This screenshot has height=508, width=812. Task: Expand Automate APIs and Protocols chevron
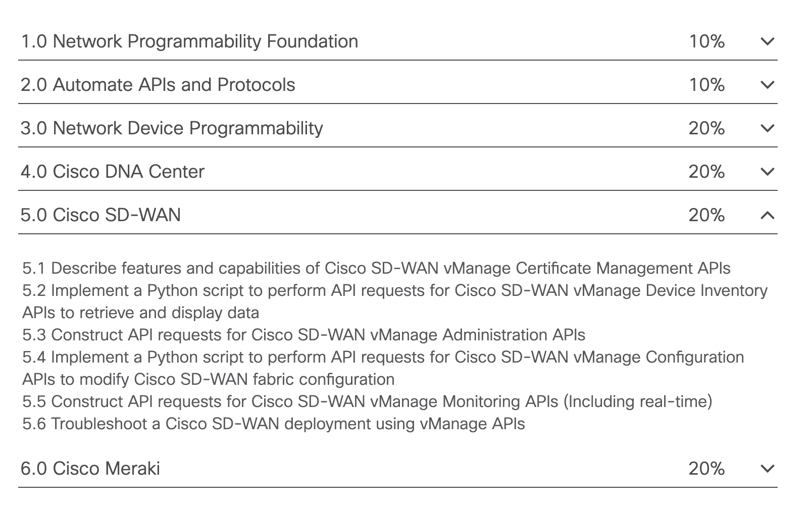pyautogui.click(x=767, y=85)
